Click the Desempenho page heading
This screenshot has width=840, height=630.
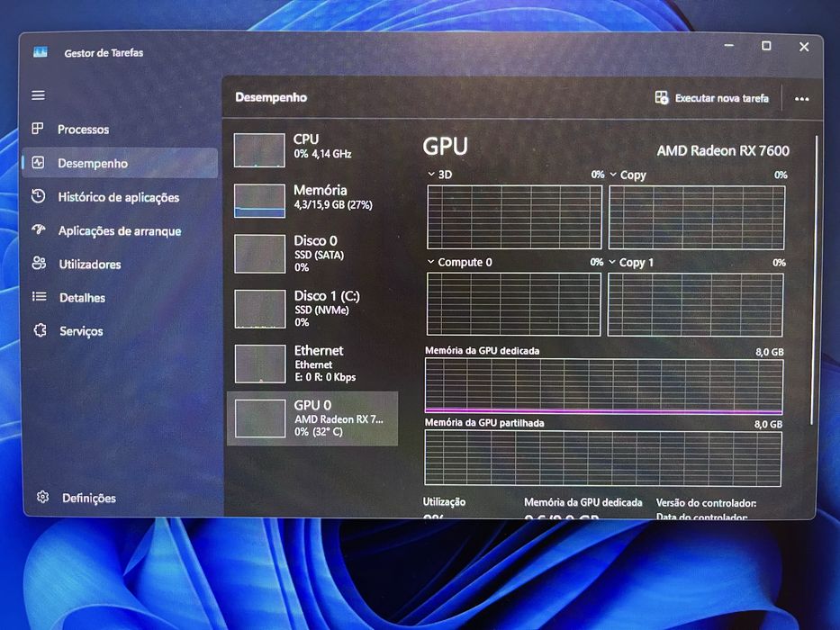point(271,97)
